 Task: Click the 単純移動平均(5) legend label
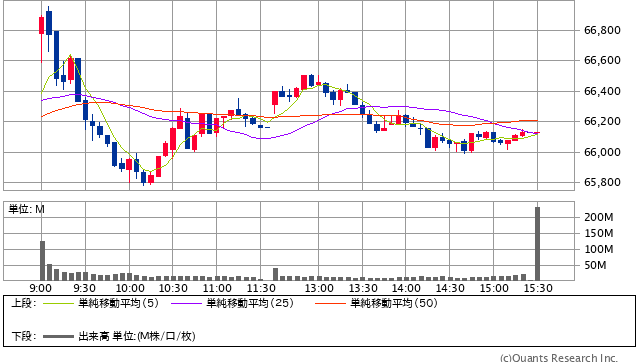point(118,303)
